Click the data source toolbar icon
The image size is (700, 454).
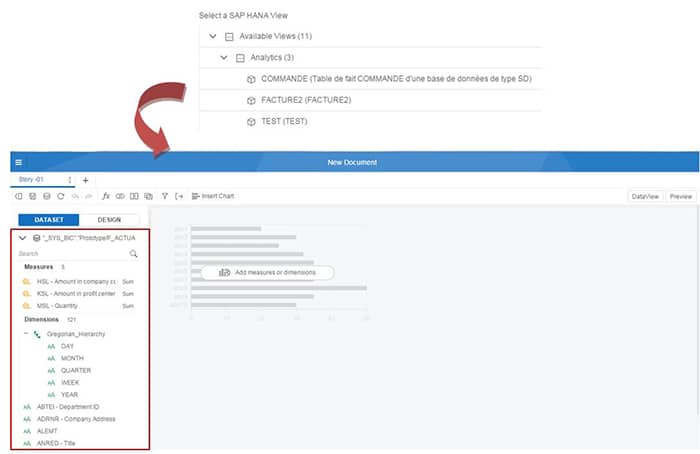tap(46, 196)
